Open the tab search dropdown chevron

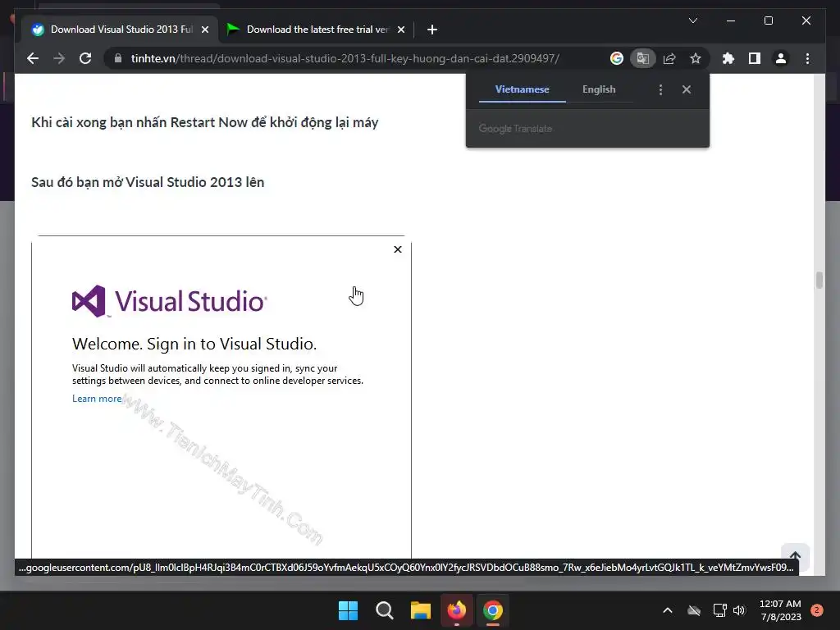pos(692,21)
